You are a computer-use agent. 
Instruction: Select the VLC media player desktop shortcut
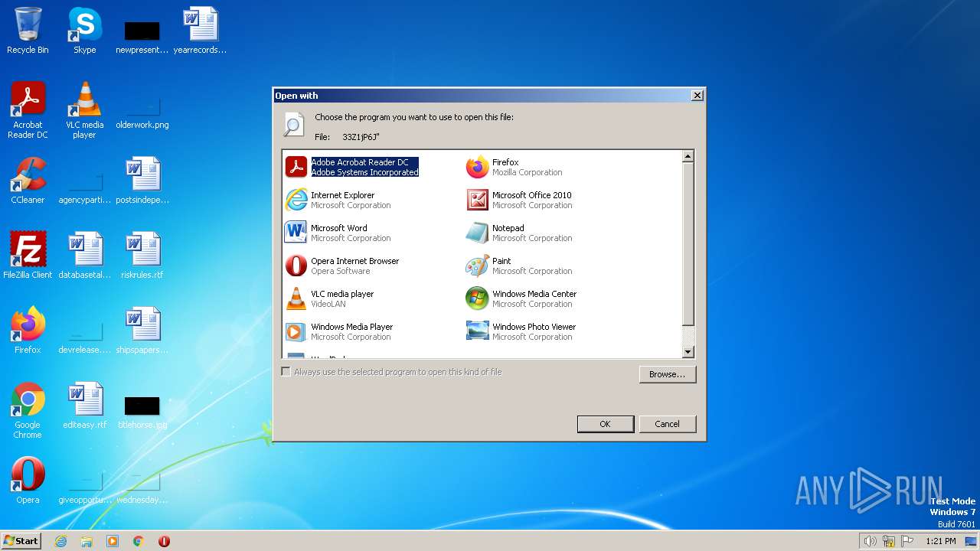[84, 110]
